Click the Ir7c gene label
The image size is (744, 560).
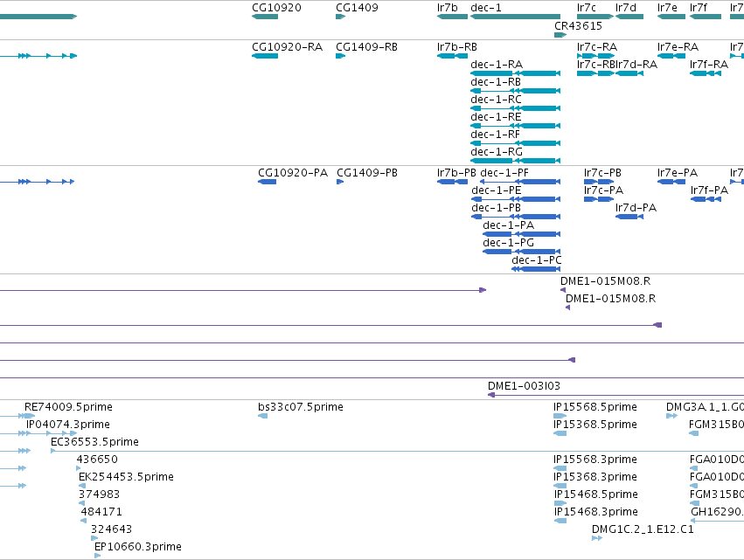coord(587,8)
